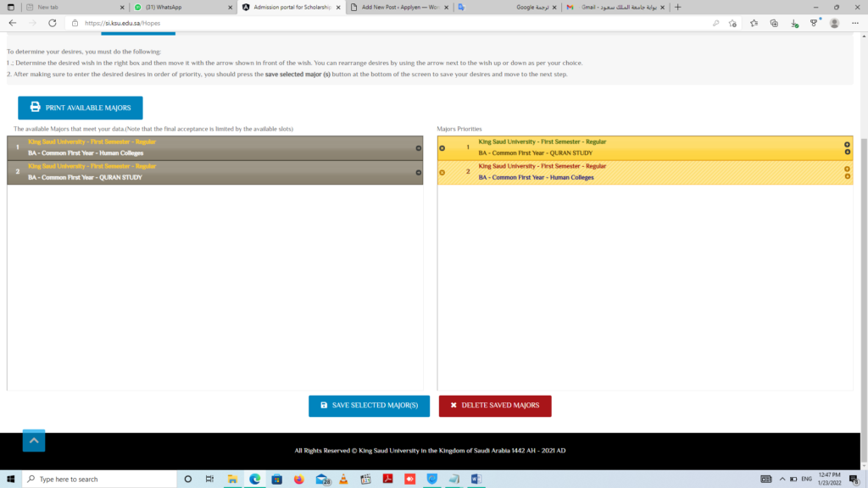
Task: Close the Add New Post tab
Action: coord(446,7)
